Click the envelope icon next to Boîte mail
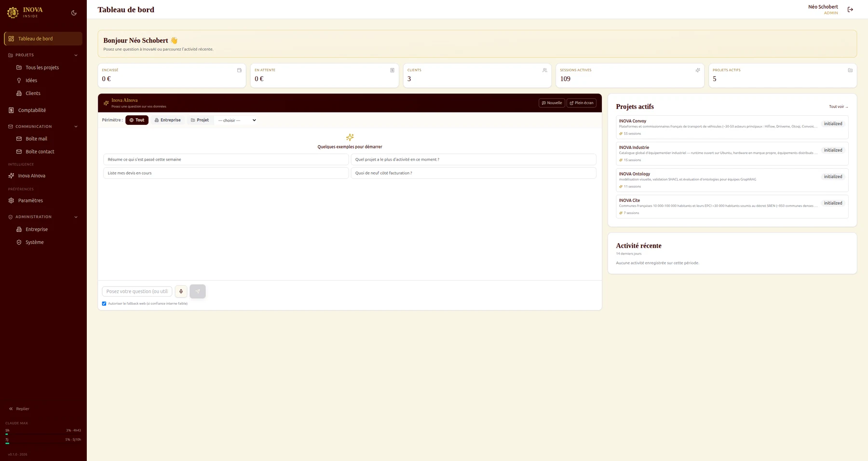Viewport: 868px width, 461px height. click(x=19, y=139)
